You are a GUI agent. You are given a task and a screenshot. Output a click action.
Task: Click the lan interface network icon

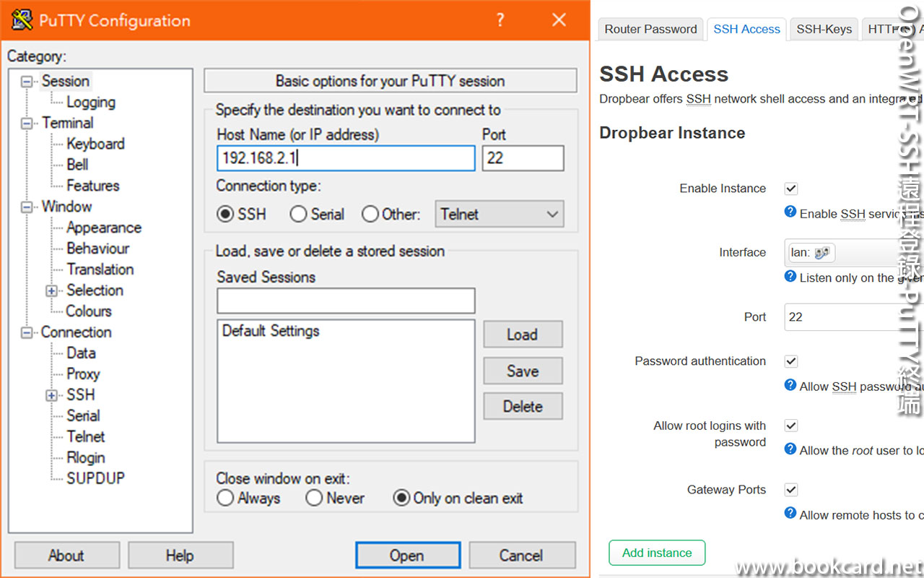pos(822,253)
